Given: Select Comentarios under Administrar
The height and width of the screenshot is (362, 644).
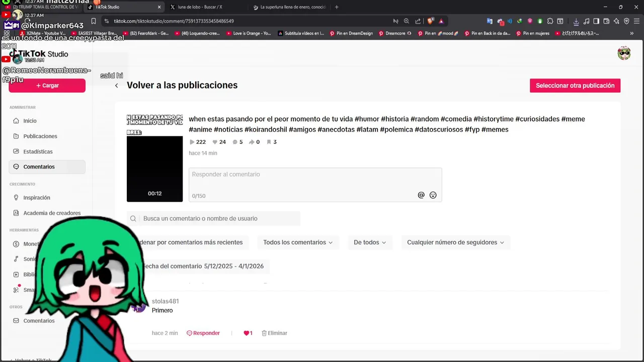Looking at the screenshot, I should (x=47, y=166).
